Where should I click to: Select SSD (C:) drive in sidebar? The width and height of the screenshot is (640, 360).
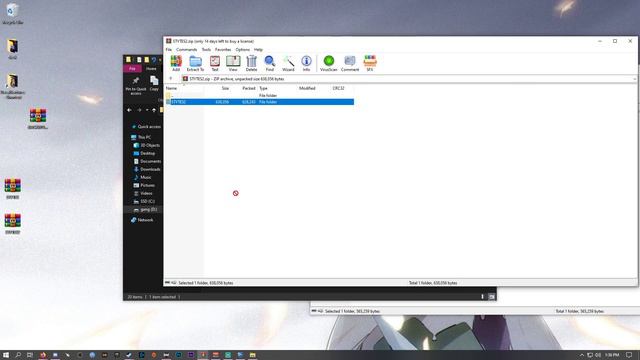(x=144, y=201)
